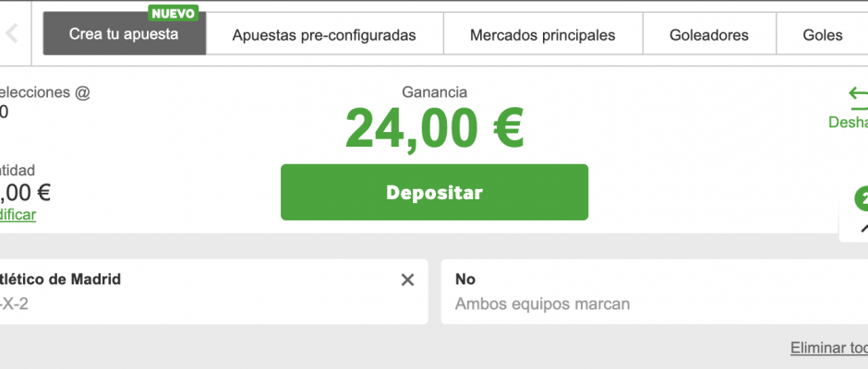The height and width of the screenshot is (369, 868).
Task: Select the "Goleadores" tab
Action: point(709,35)
